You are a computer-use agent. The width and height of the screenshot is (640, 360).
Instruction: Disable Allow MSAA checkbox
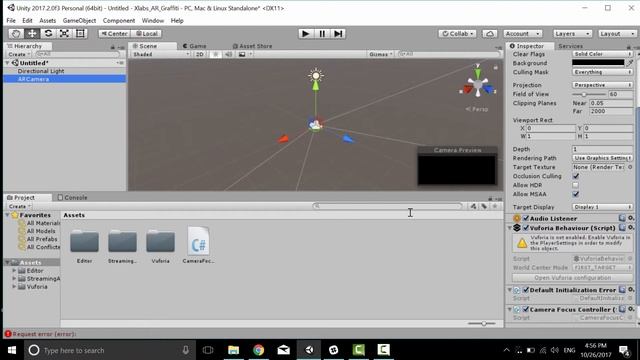coord(576,194)
